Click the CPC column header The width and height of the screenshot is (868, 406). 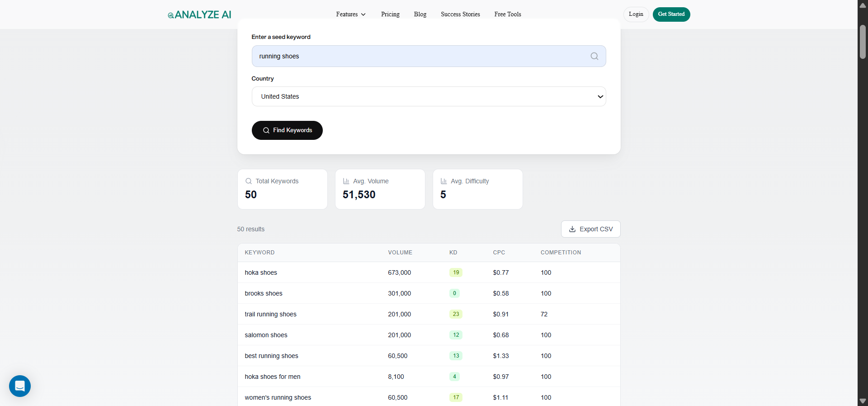click(499, 253)
